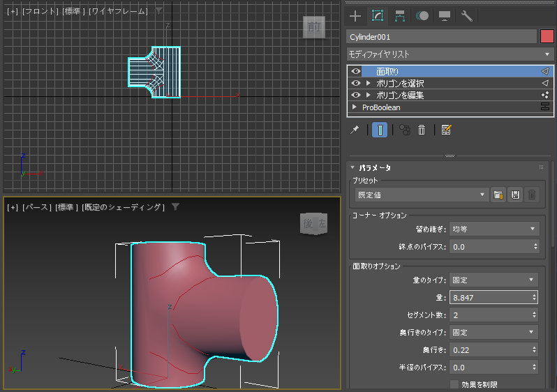Click the ポリゴンを選択 row's triangle icon

coord(545,84)
